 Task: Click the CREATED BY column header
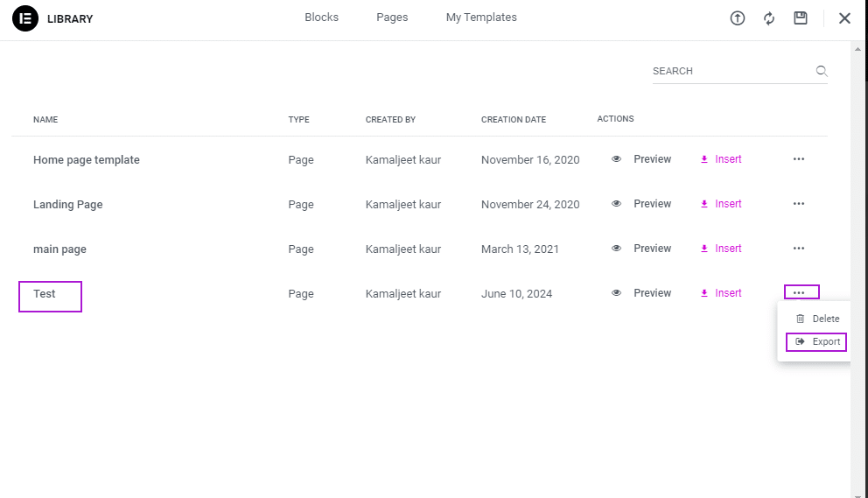click(390, 120)
